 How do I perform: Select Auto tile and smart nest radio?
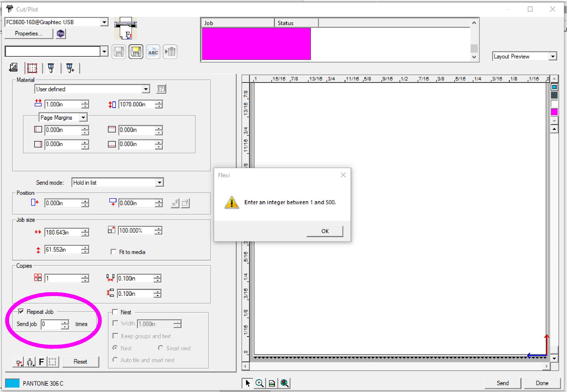tap(115, 360)
